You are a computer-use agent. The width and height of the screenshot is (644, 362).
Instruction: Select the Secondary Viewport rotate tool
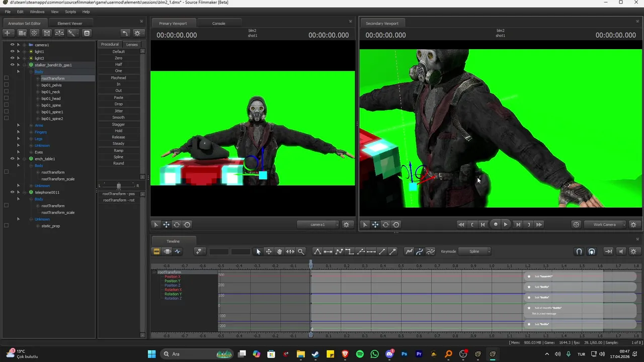click(x=385, y=225)
